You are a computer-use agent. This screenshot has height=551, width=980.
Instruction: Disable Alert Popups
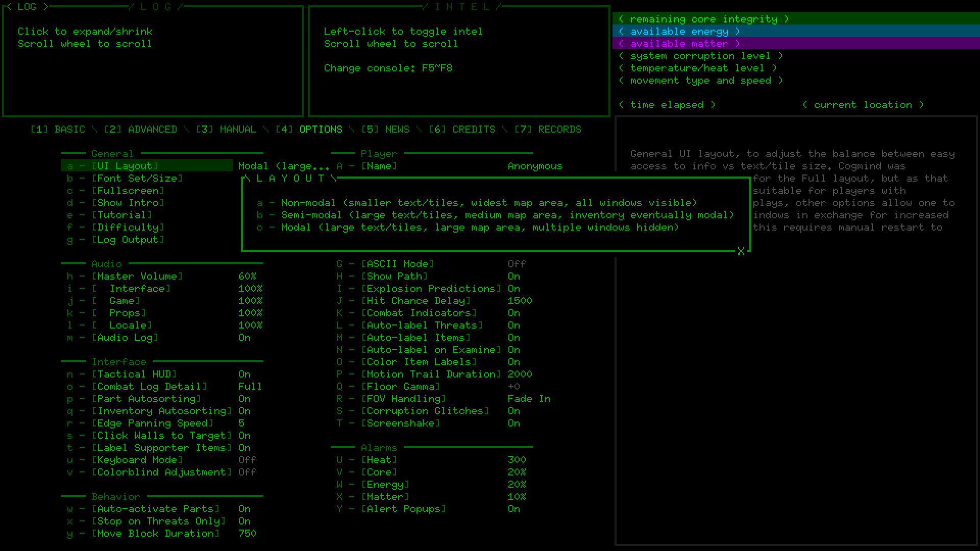pos(404,509)
